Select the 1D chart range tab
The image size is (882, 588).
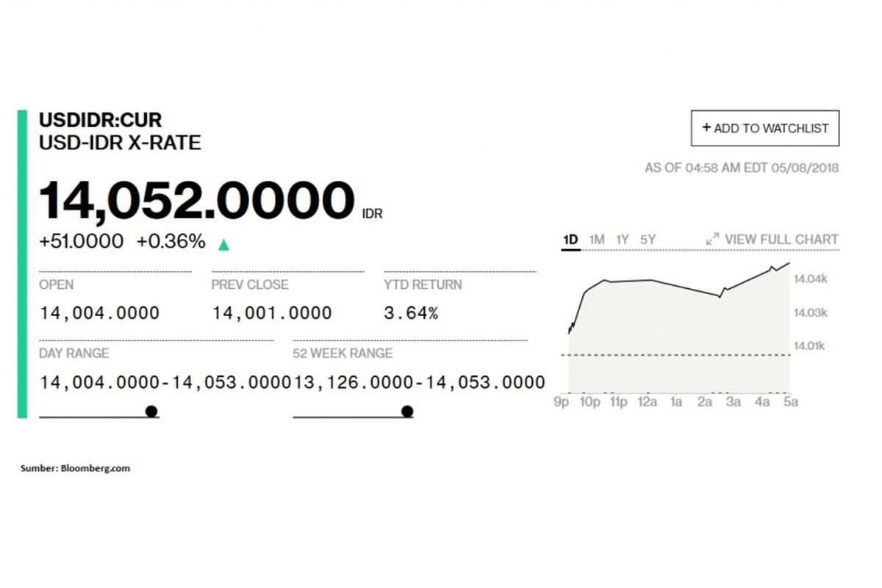[x=570, y=239]
